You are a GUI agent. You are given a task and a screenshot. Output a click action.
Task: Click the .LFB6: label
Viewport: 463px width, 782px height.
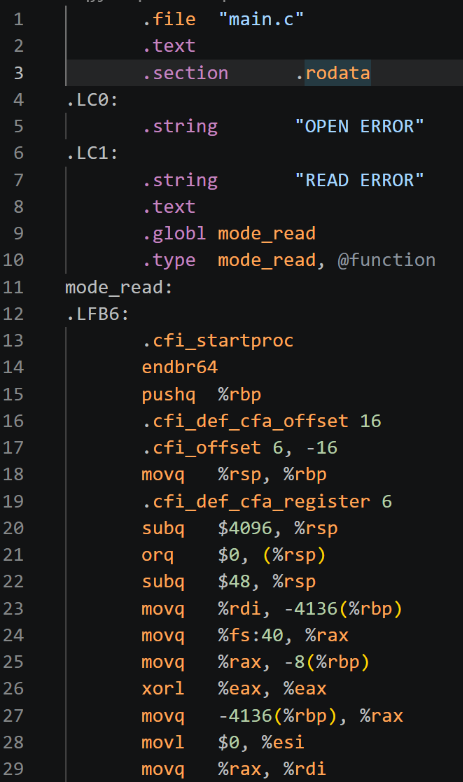[x=98, y=314]
